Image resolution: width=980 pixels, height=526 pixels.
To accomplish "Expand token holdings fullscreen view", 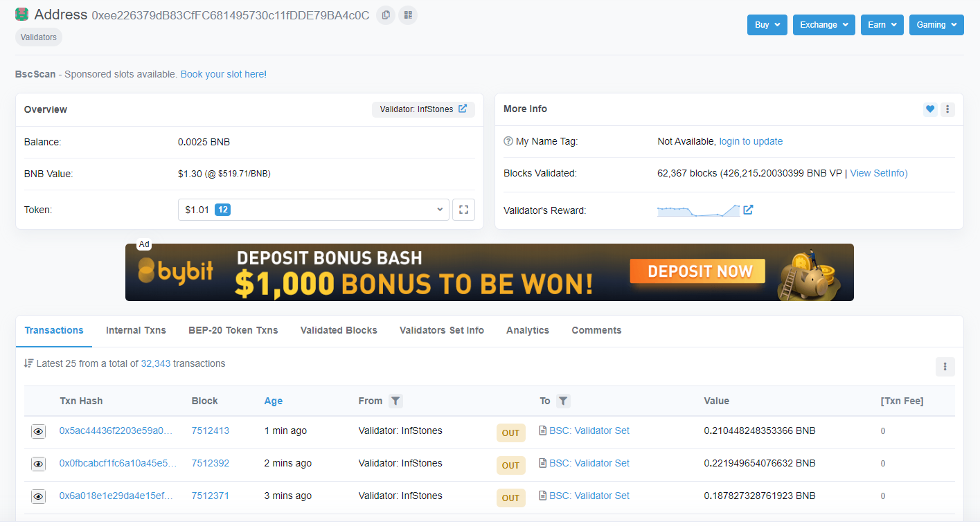I will click(x=463, y=210).
